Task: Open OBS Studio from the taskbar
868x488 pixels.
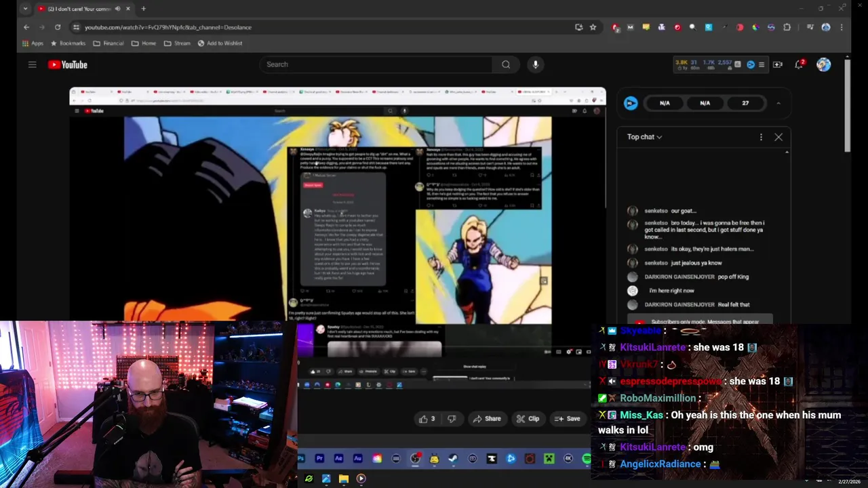Action: (415, 458)
